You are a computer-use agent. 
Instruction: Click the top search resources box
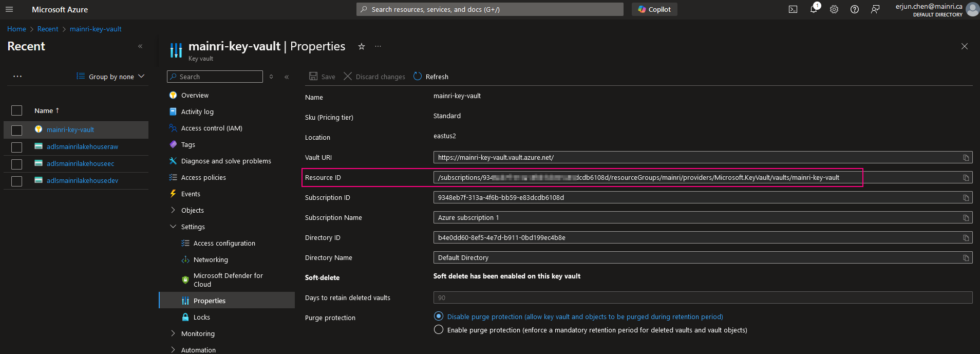point(489,9)
